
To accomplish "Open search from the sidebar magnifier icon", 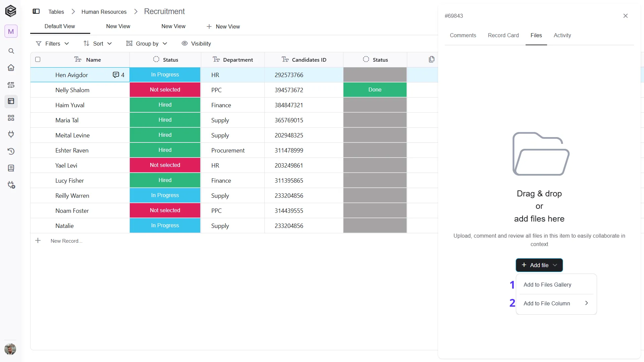I will pyautogui.click(x=11, y=51).
